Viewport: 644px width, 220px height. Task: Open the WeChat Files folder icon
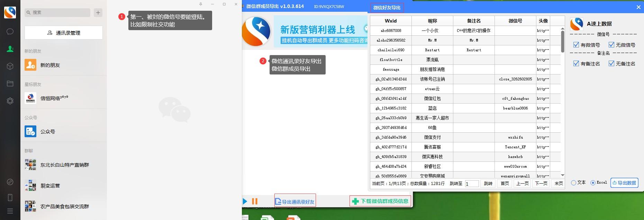click(10, 83)
